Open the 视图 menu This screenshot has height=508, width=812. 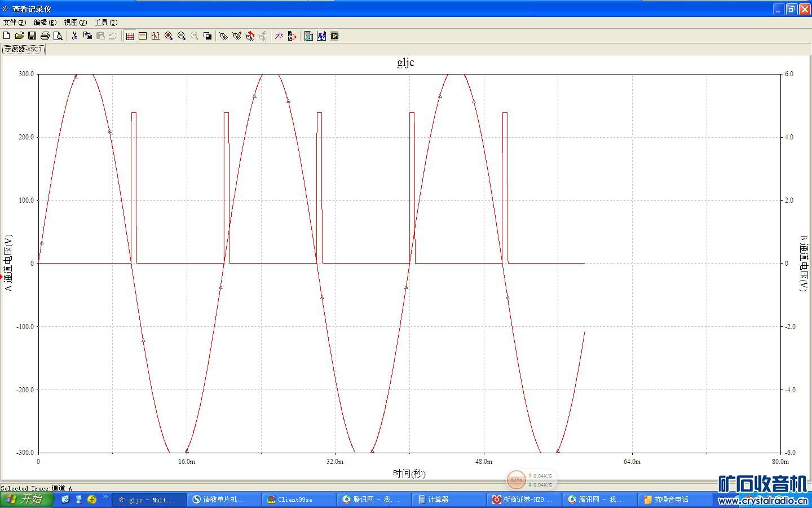click(x=76, y=23)
